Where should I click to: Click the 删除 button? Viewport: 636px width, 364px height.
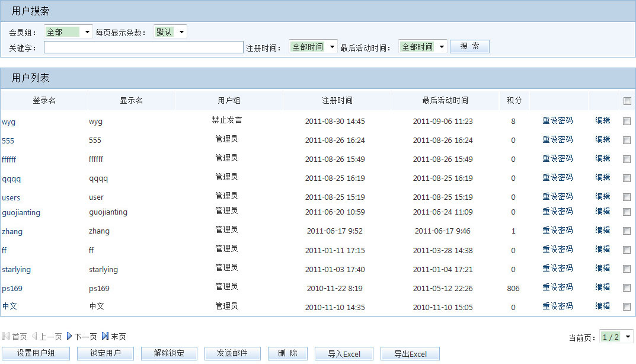(287, 353)
